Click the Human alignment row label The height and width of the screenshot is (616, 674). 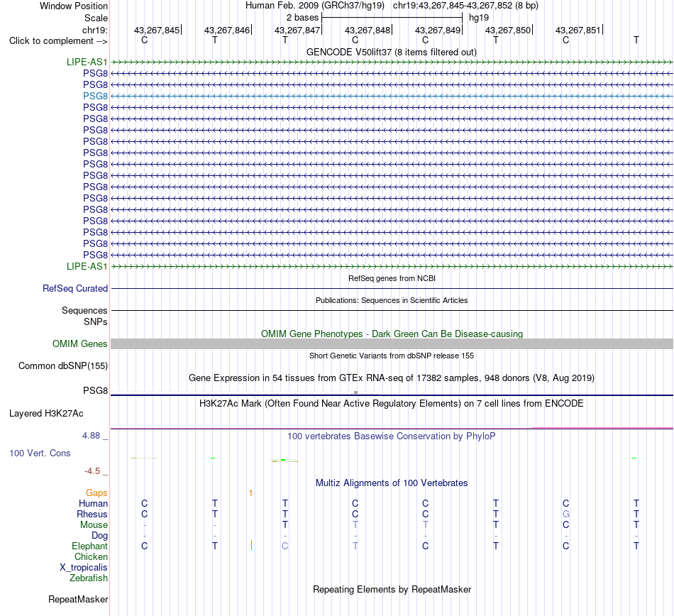pos(93,503)
